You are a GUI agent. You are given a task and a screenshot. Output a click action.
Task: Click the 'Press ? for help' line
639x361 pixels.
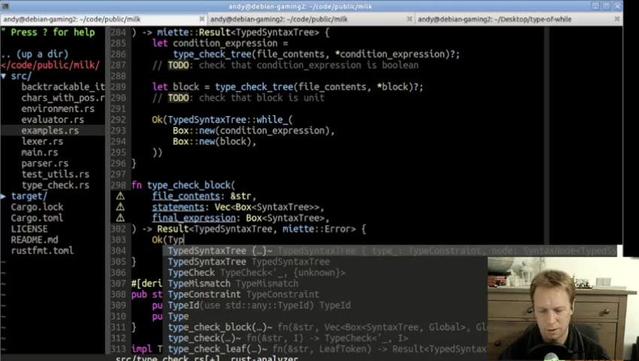tap(53, 33)
